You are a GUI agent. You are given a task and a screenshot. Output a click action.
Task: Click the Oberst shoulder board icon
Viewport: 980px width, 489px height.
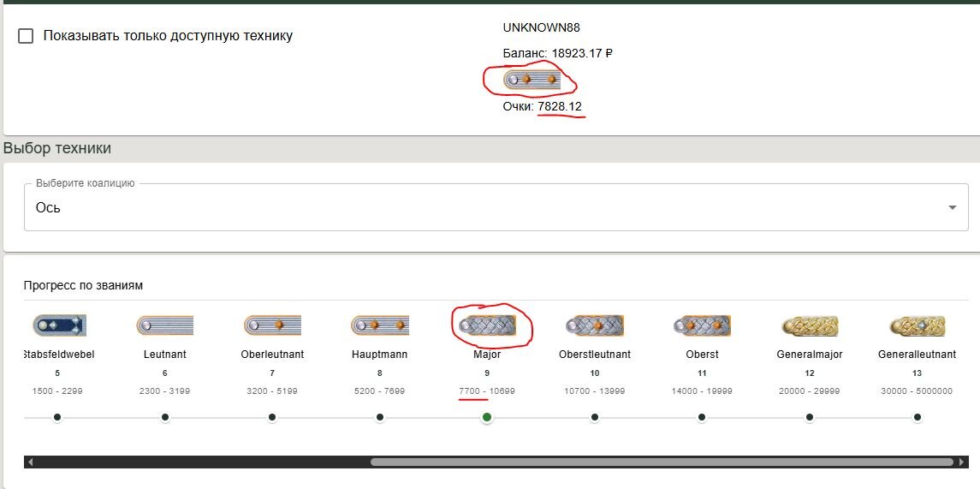[702, 325]
